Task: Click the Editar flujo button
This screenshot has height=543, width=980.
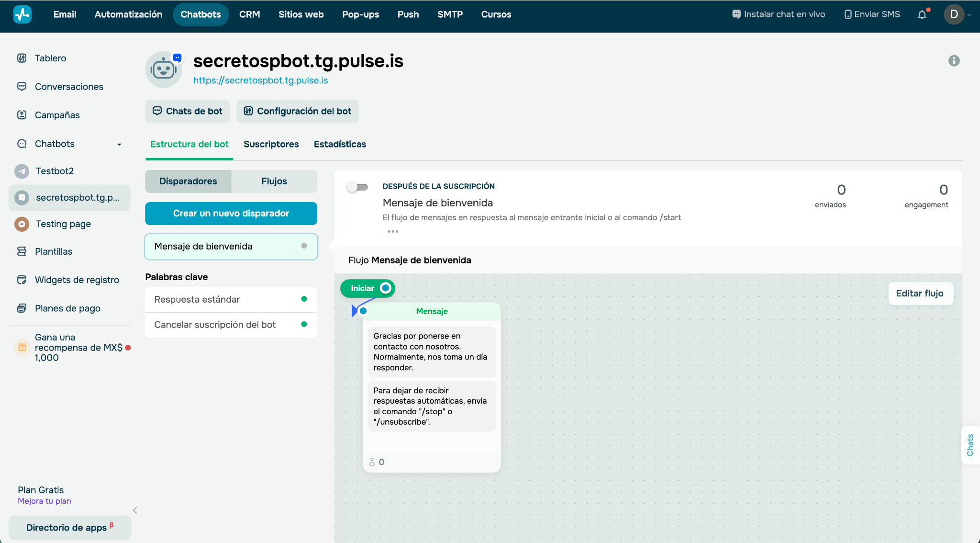Action: coord(920,293)
